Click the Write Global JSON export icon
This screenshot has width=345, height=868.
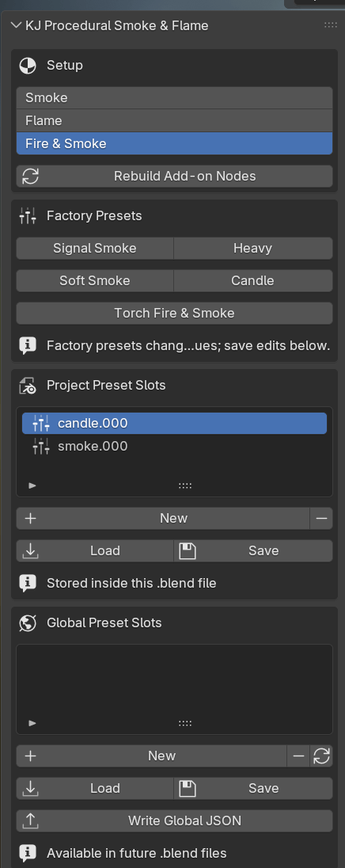click(x=30, y=821)
